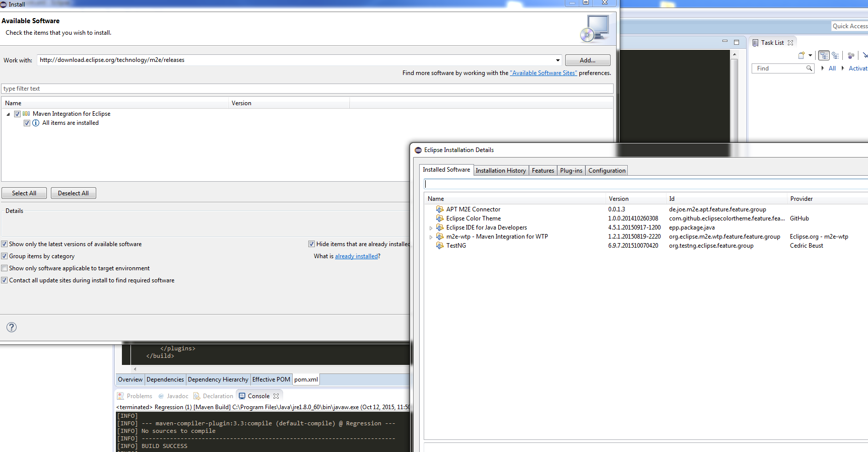Close the Console view tab
The width and height of the screenshot is (868, 452).
[x=276, y=396]
